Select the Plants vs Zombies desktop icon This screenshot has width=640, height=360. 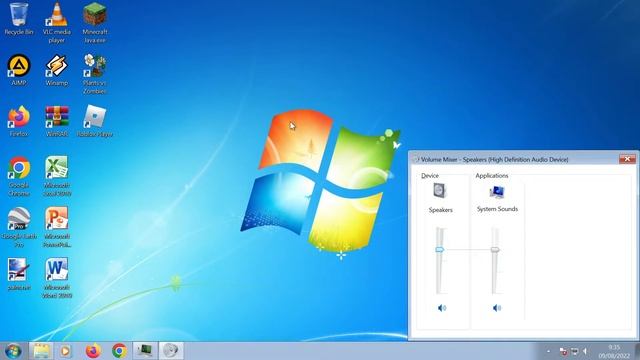point(95,73)
